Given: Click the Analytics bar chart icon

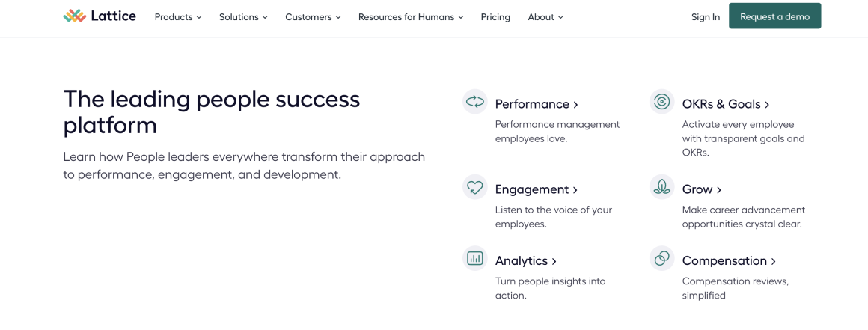Looking at the screenshot, I should [475, 259].
